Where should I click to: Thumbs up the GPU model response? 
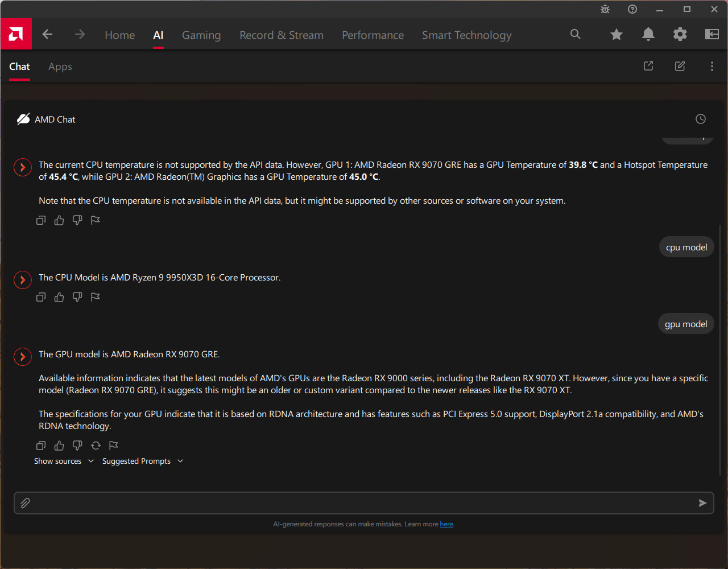click(x=59, y=446)
